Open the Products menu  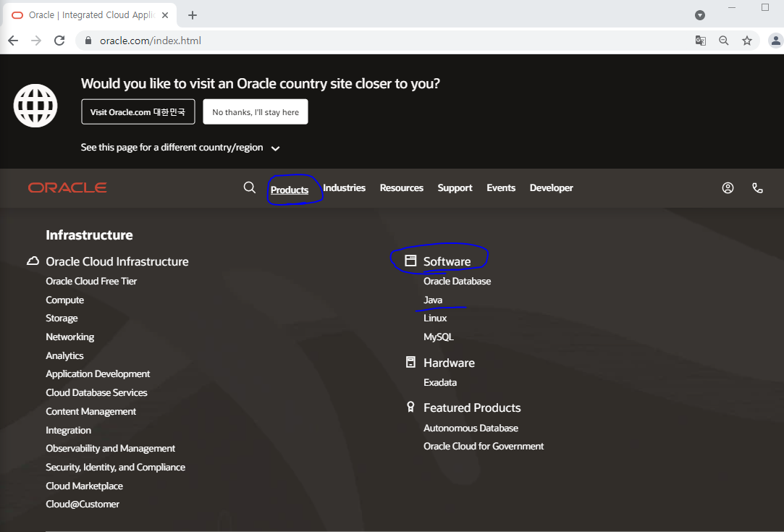[290, 190]
